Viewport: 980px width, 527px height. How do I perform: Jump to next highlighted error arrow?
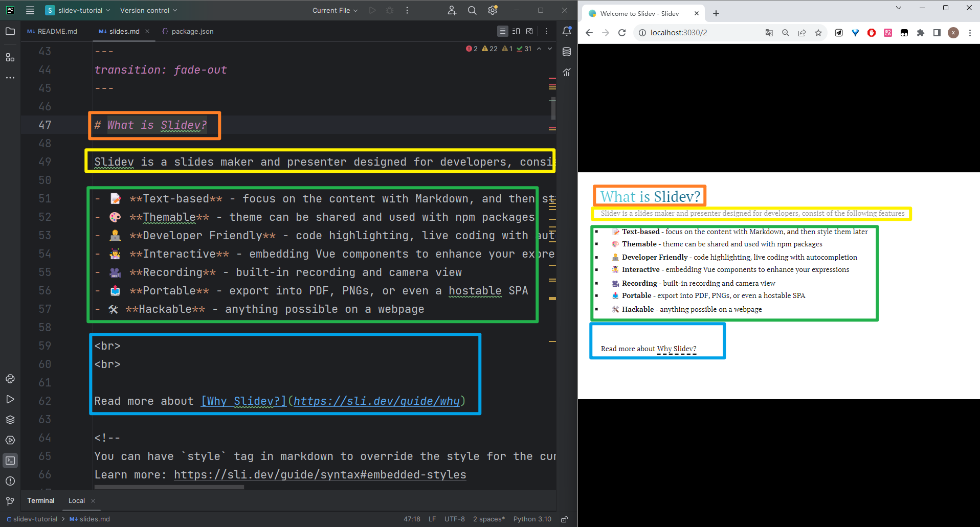coord(550,49)
